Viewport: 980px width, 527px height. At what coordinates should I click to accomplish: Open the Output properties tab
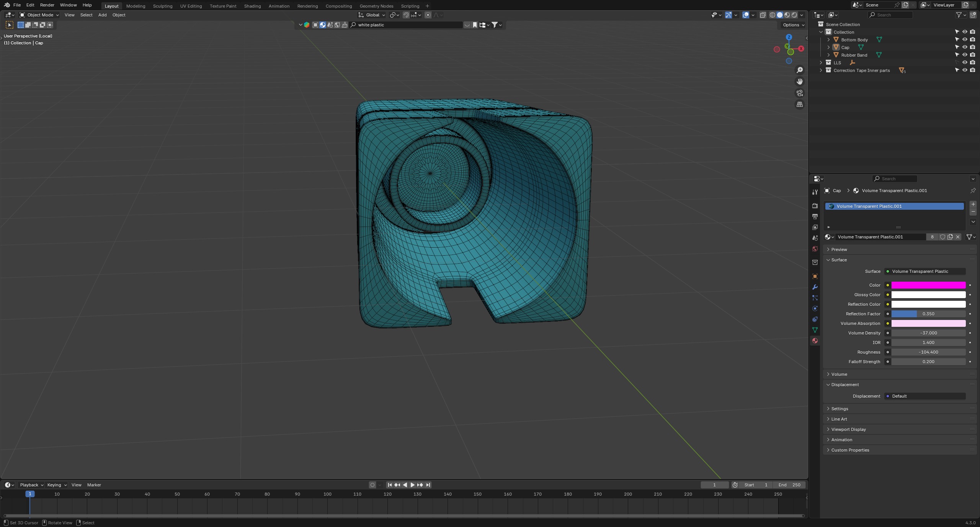[815, 217]
